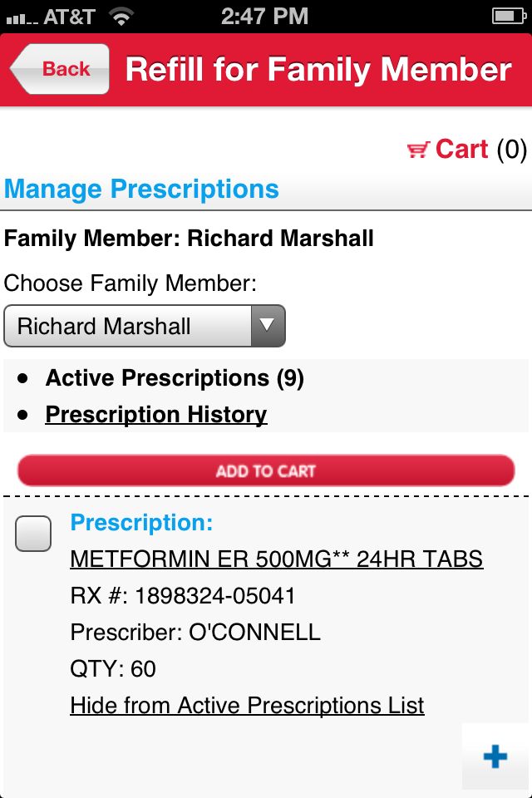
Task: Check the checkbox next to the METFORMIN prescription
Action: pos(33,533)
